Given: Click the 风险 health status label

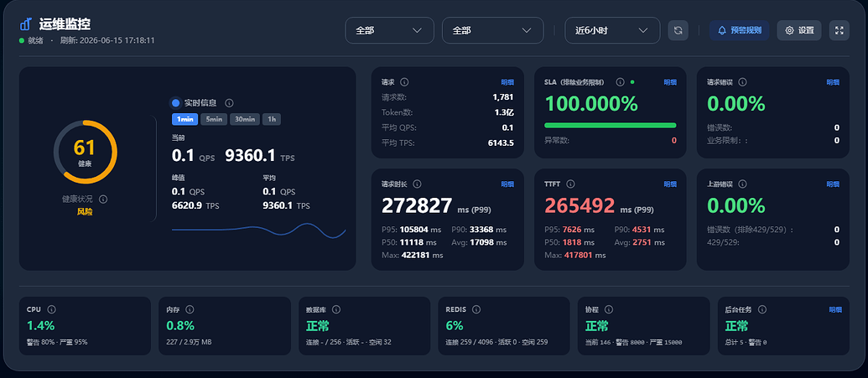Looking at the screenshot, I should (x=85, y=211).
